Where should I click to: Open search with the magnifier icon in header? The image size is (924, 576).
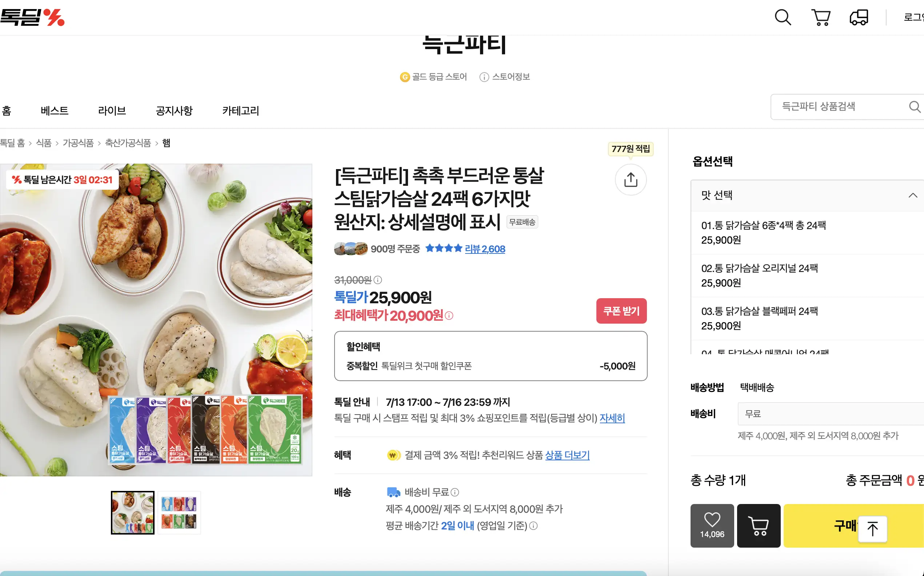(783, 17)
